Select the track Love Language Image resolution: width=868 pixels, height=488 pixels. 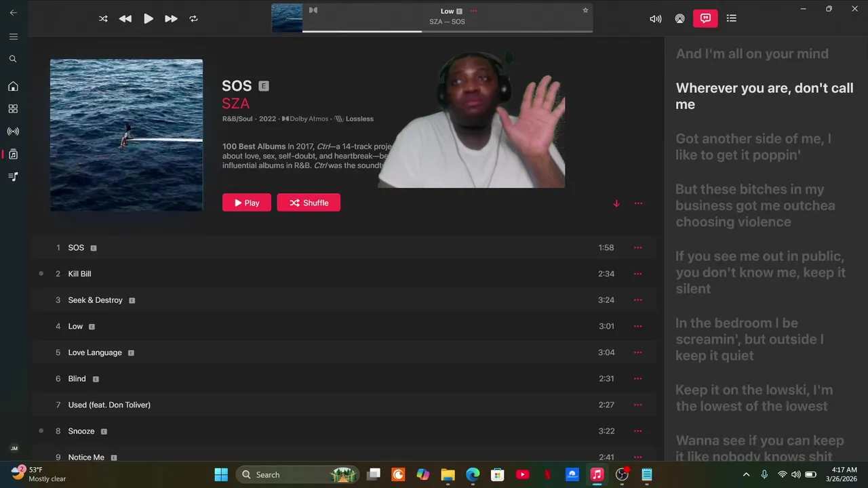tap(344, 352)
